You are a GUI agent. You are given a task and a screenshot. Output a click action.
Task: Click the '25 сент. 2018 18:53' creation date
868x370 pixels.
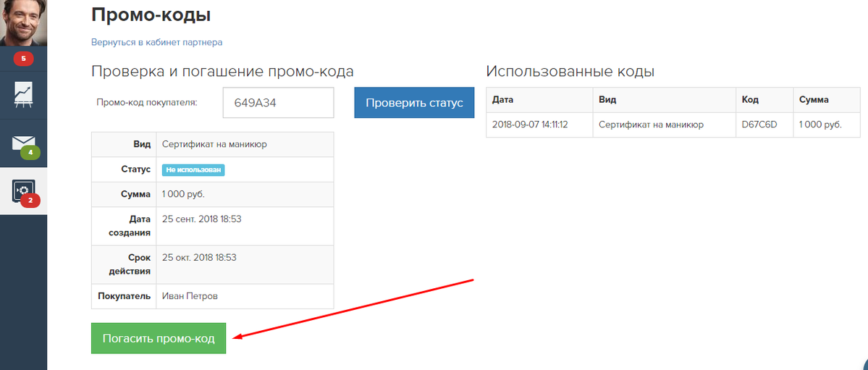pos(201,219)
